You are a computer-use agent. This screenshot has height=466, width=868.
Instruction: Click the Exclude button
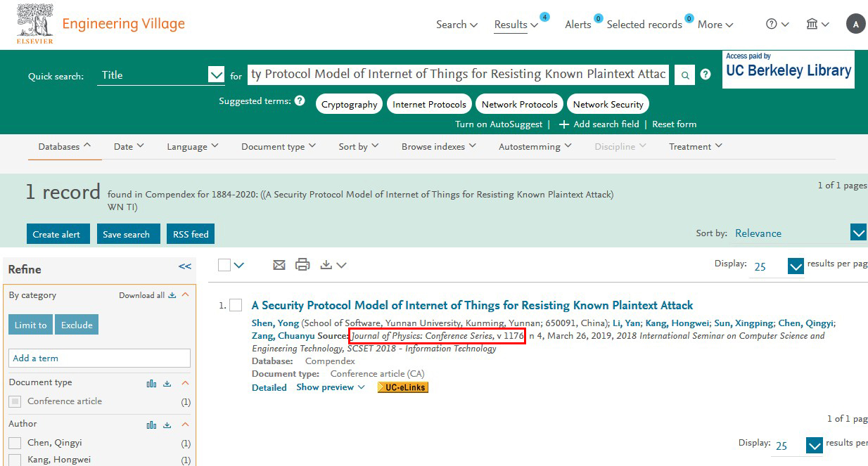coord(77,325)
